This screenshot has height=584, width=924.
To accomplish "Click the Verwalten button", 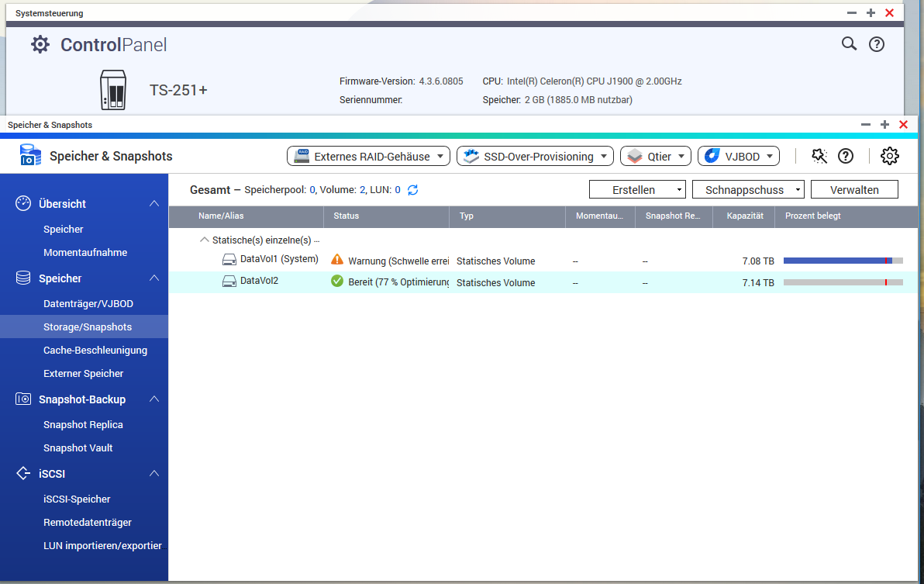I will point(854,190).
